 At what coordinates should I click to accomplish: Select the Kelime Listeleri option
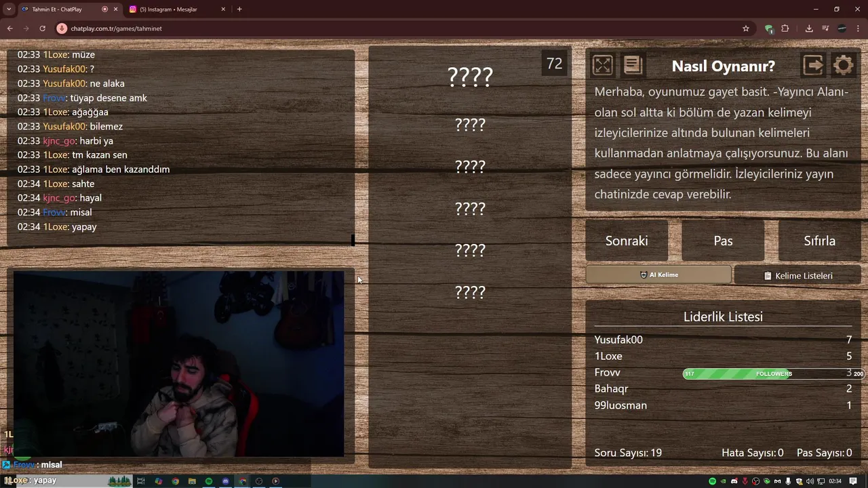point(797,276)
